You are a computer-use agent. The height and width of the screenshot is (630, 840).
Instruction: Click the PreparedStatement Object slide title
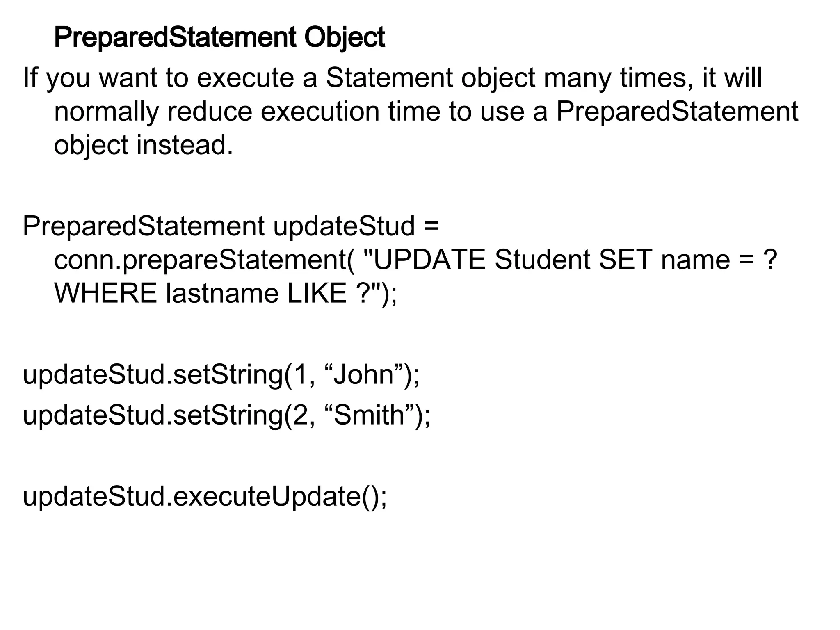pos(219,38)
